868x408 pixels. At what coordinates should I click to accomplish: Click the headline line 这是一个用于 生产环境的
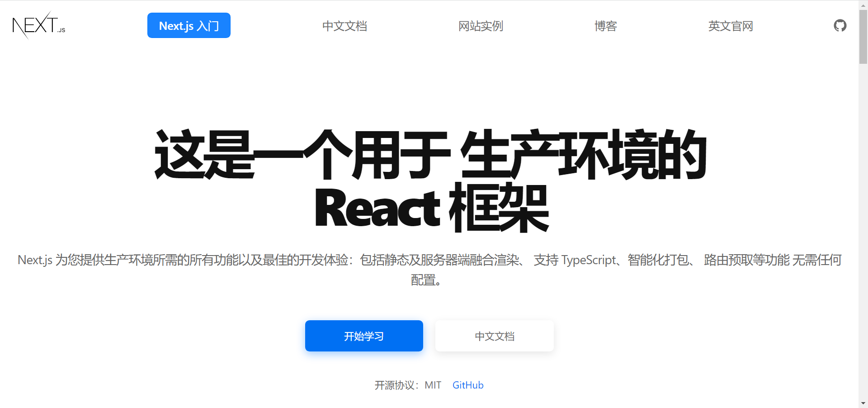click(430, 155)
